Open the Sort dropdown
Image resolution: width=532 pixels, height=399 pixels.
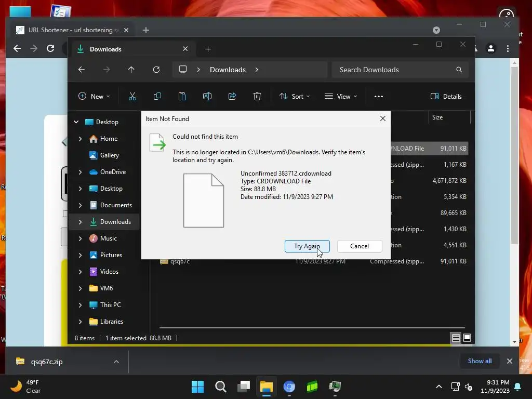click(294, 96)
